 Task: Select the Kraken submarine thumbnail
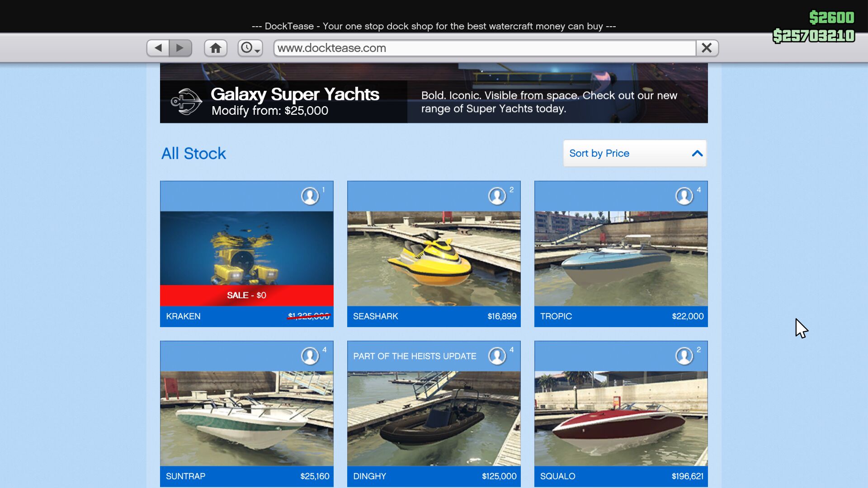point(246,248)
